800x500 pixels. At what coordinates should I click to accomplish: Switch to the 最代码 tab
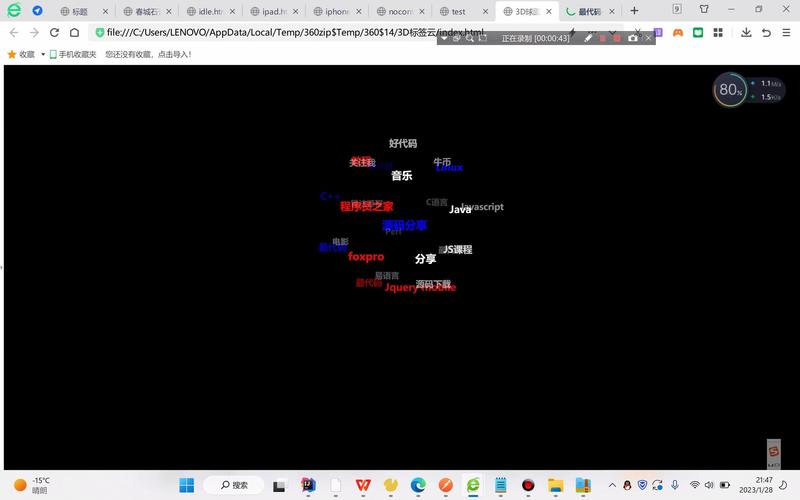(x=589, y=11)
